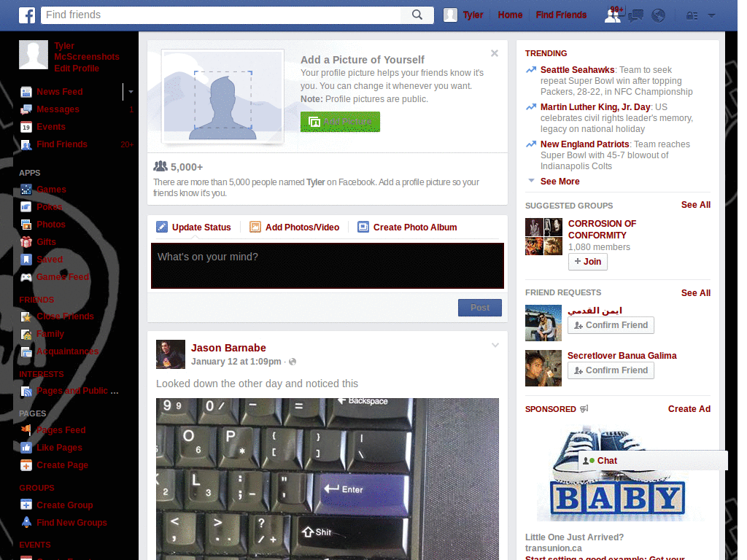Click the Pokes app icon
747x560 pixels.
click(26, 207)
